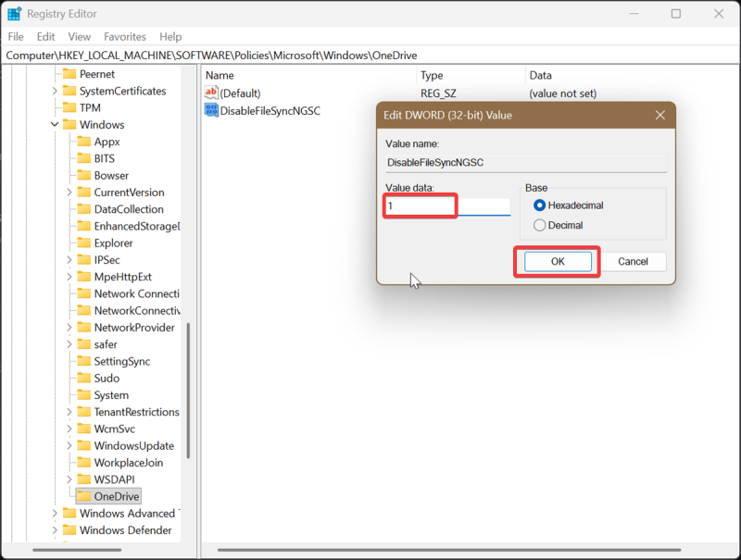
Task: Select the Hexadecimal base option
Action: [539, 205]
